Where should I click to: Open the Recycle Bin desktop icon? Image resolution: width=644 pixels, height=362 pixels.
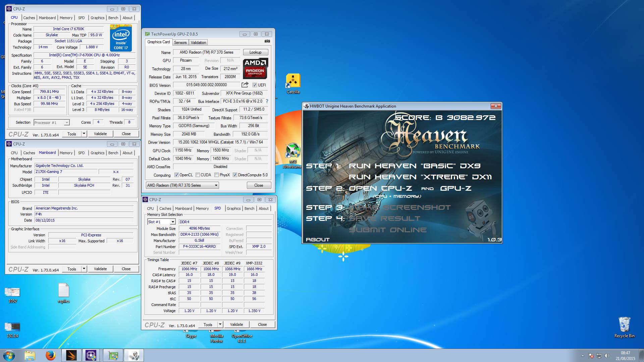point(624,327)
